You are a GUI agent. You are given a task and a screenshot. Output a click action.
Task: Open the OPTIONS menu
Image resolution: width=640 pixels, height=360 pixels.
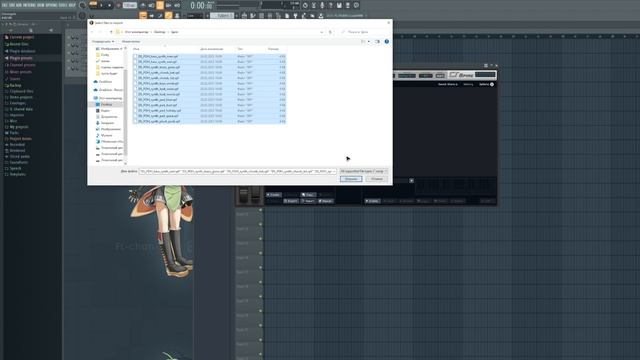[x=51, y=5]
